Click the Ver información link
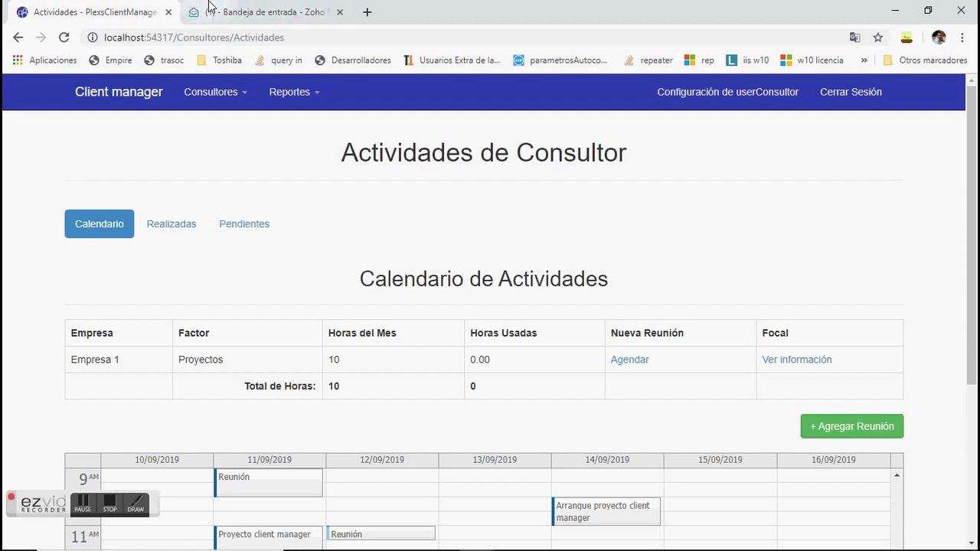The image size is (980, 551). [x=796, y=360]
